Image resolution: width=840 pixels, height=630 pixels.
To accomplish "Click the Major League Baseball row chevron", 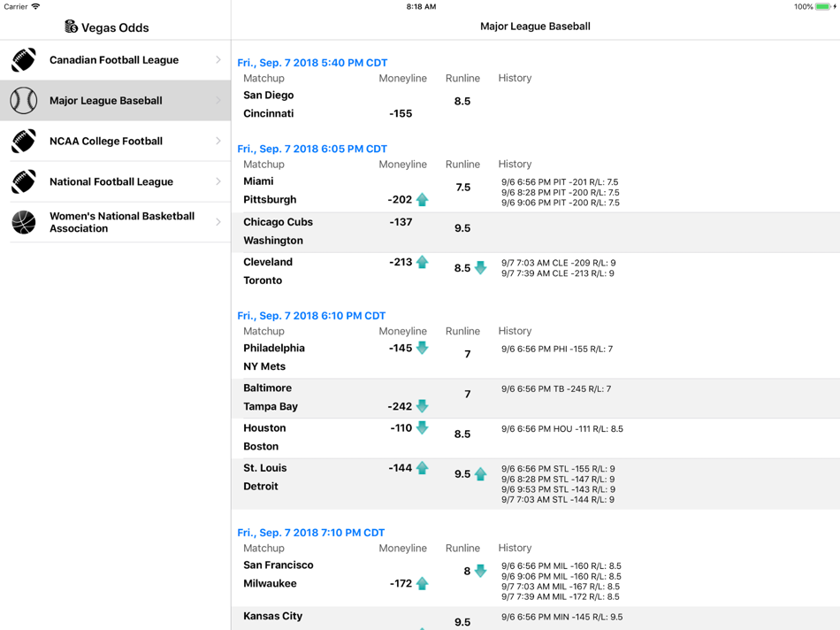I will coord(218,100).
